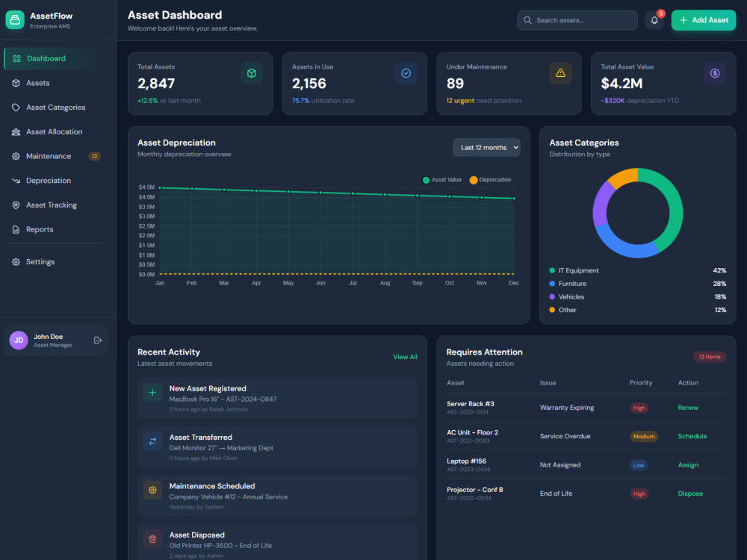Click the Settings gear icon in sidebar
Screen dimensions: 747x560
tap(16, 262)
